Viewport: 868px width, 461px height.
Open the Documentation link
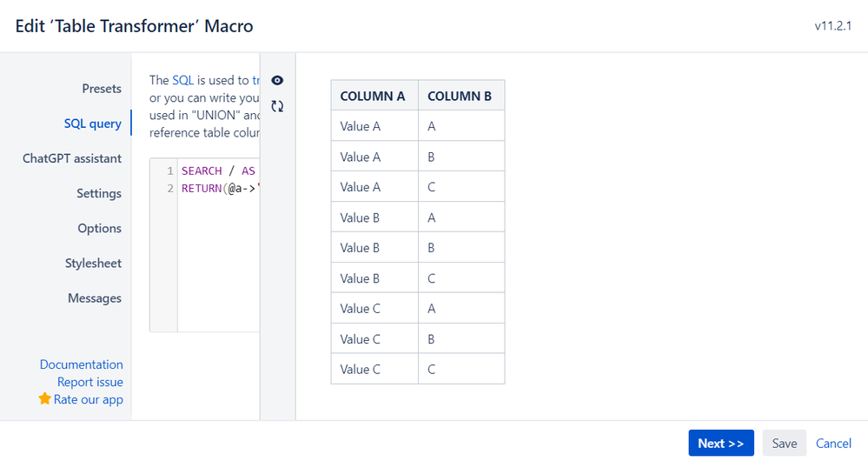pos(82,364)
